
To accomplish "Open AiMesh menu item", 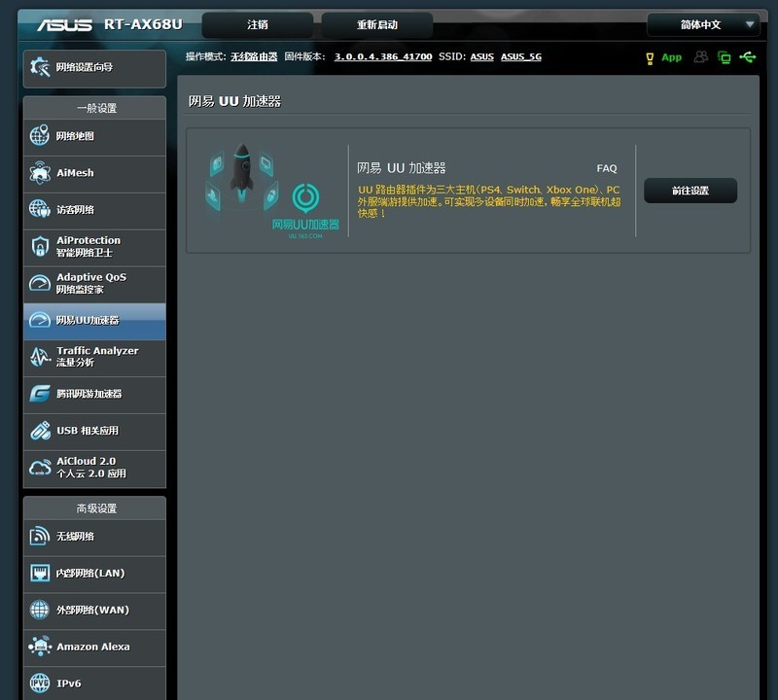I will [94, 173].
